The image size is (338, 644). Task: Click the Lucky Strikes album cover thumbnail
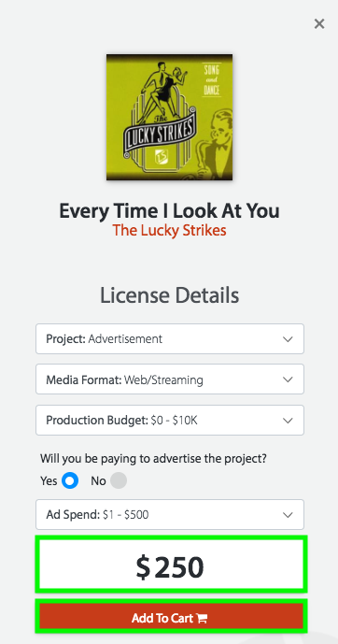pos(169,117)
